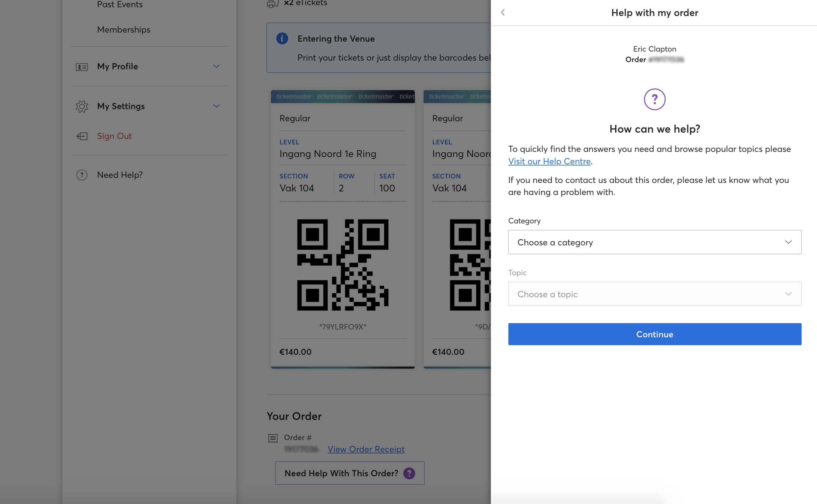
Task: Click the Your Order heading
Action: [x=294, y=416]
